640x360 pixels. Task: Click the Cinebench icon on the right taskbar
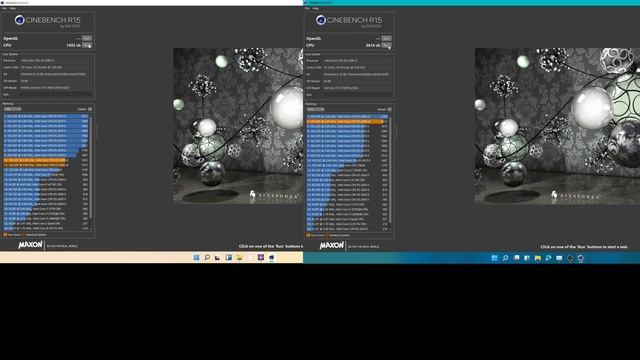[580, 258]
